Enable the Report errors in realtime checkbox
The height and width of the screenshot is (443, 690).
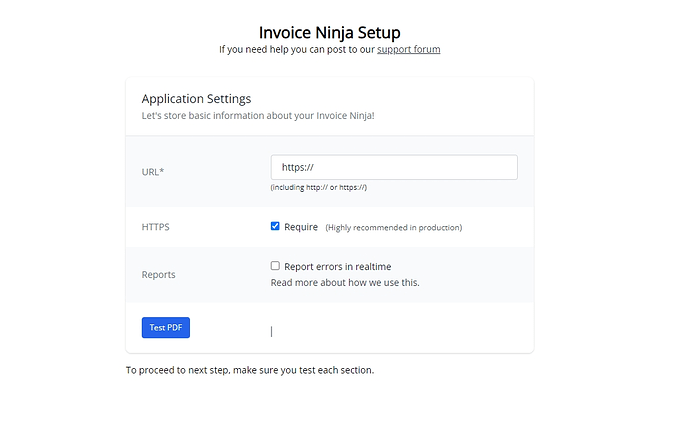point(275,266)
